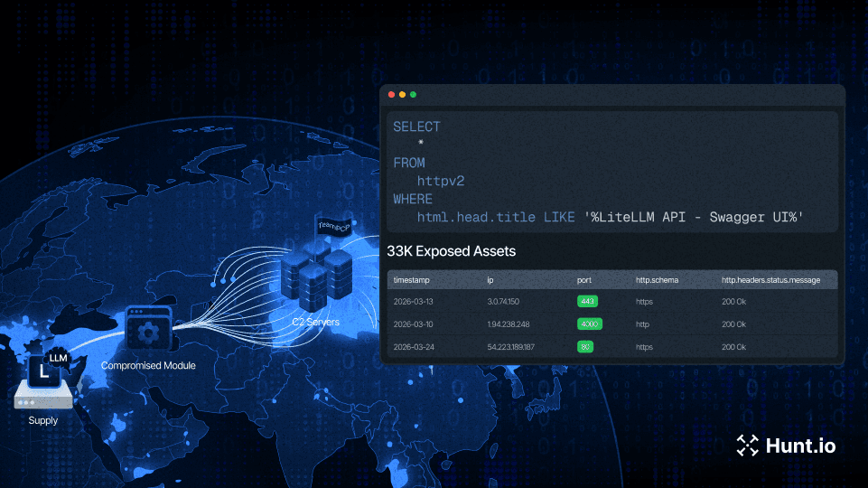The height and width of the screenshot is (488, 868).
Task: Click the C2 Servers label
Action: 315,322
